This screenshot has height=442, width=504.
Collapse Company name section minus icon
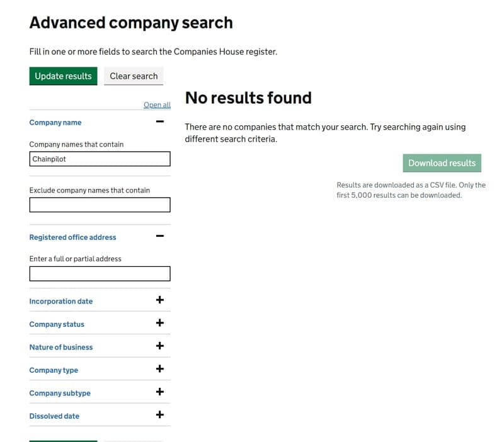(x=160, y=122)
